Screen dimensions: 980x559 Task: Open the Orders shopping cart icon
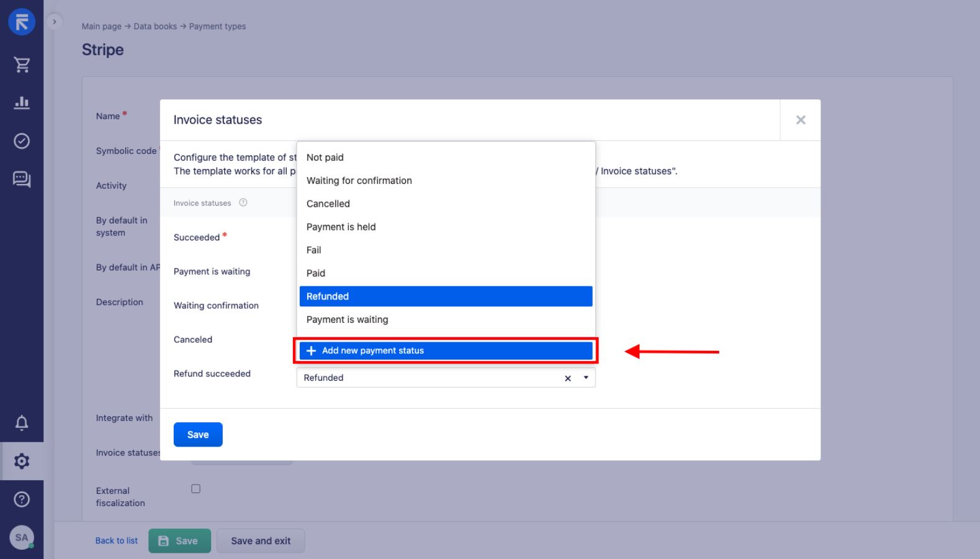click(x=22, y=65)
